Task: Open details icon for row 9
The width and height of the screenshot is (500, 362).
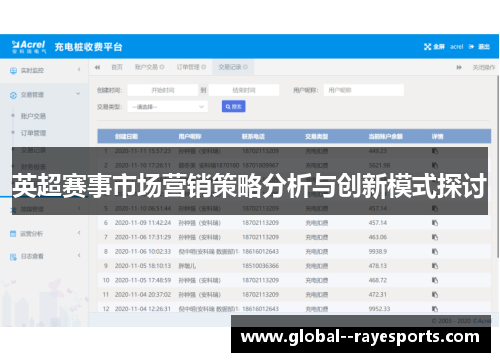Action: pos(435,266)
